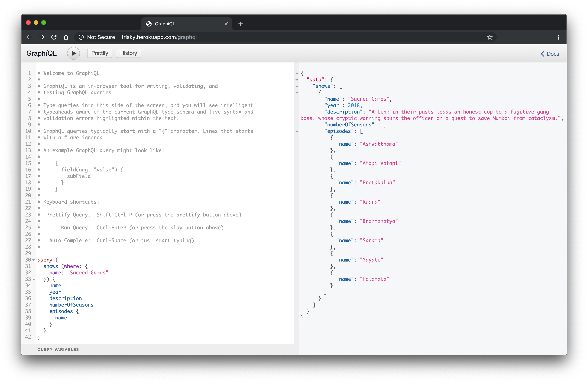
Task: Collapse the "shows" array in the results
Action: pos(297,86)
